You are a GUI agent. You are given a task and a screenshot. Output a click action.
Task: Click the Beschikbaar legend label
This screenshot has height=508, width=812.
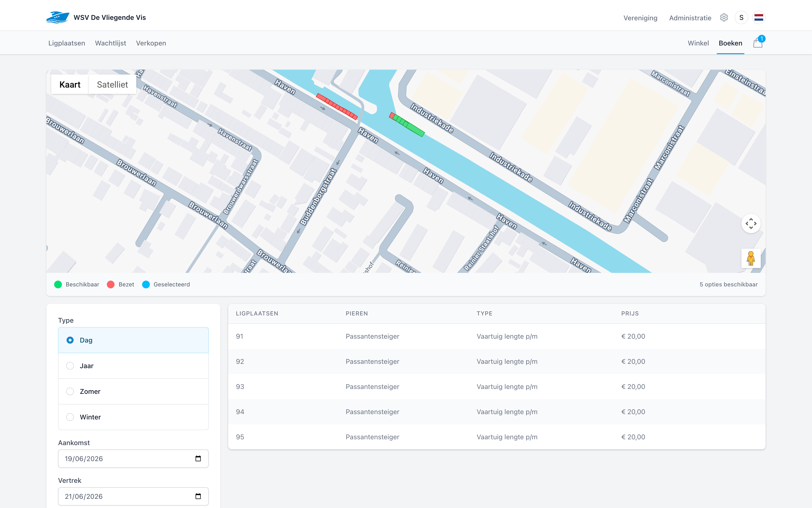[x=83, y=284]
